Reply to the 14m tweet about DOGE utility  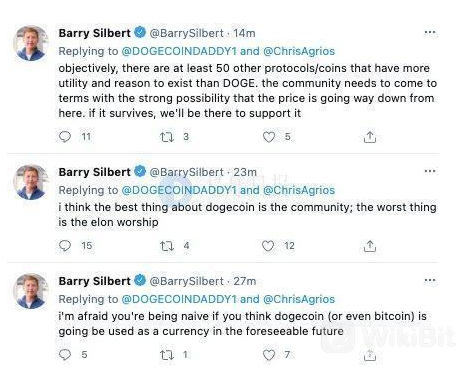coord(65,137)
